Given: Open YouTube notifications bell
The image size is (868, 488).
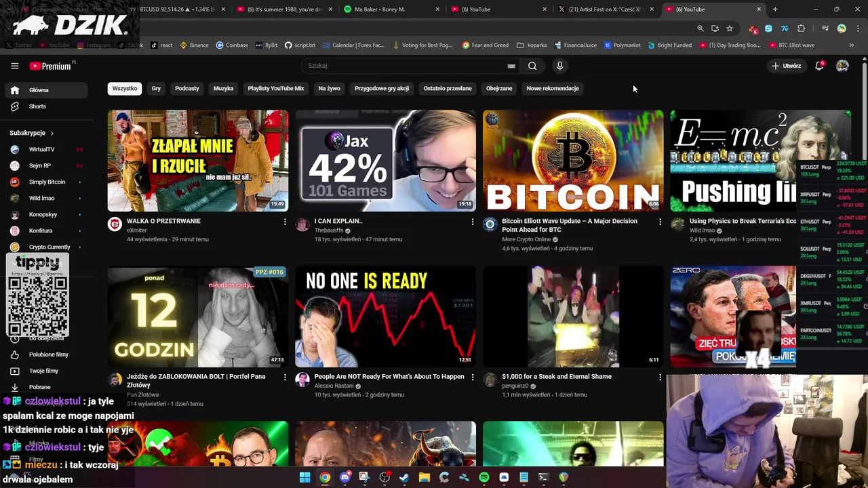Looking at the screenshot, I should [819, 66].
